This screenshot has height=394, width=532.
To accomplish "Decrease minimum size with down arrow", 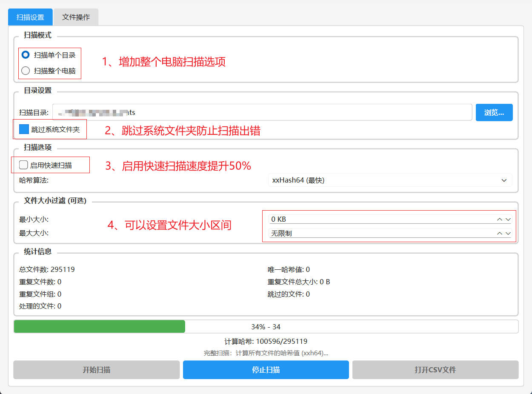I will pyautogui.click(x=508, y=220).
